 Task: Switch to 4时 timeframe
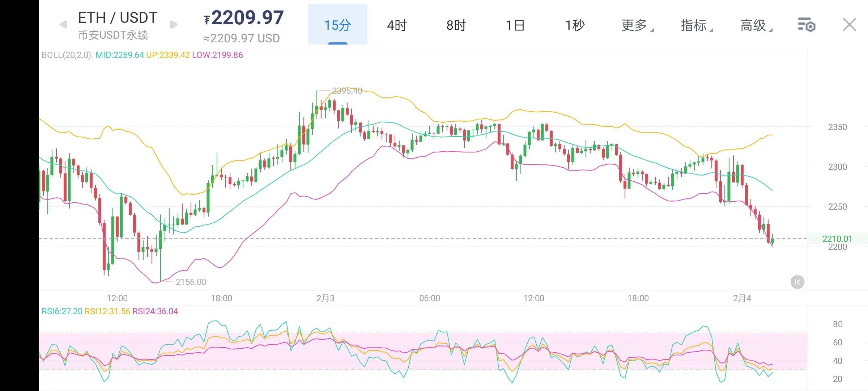(397, 25)
